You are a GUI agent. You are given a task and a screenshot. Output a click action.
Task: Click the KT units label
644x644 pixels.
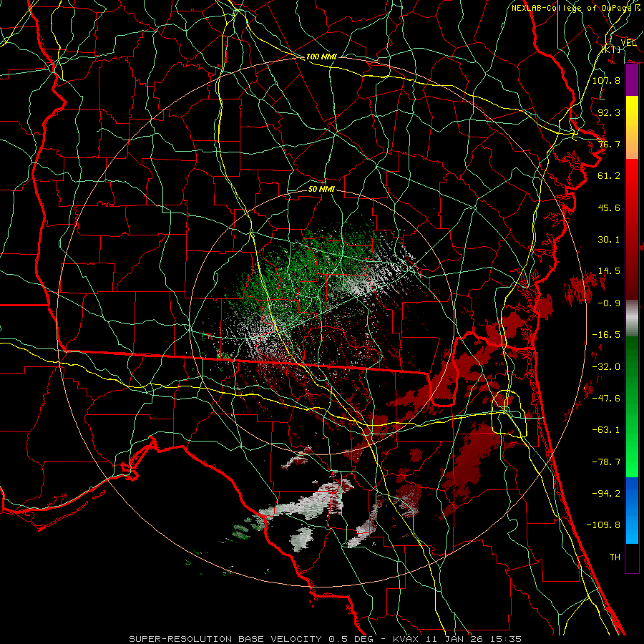tap(611, 49)
